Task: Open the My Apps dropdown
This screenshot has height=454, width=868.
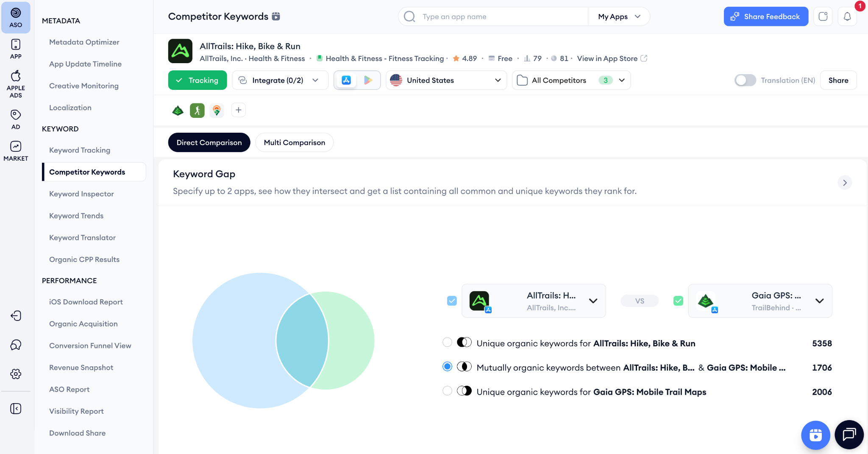Action: pyautogui.click(x=619, y=17)
